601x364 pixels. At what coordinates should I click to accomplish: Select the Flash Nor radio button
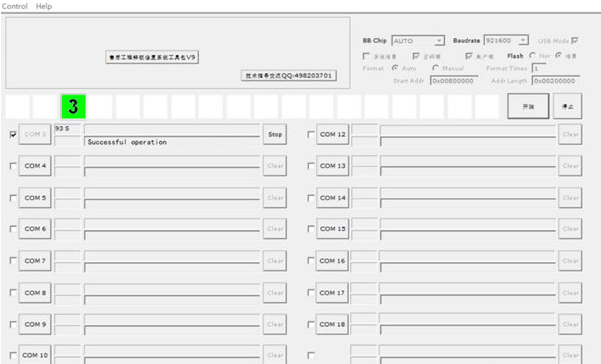click(x=532, y=56)
